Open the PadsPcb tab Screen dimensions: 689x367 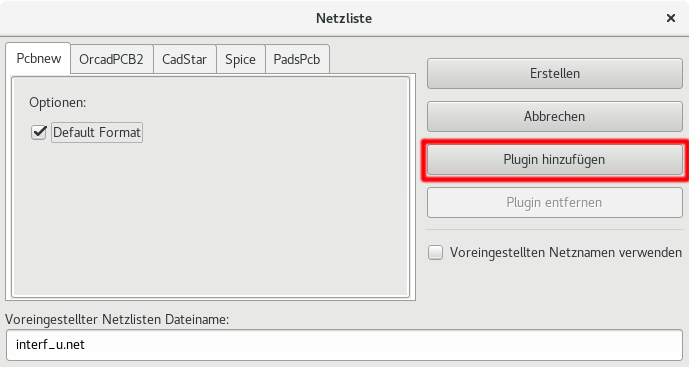(297, 59)
